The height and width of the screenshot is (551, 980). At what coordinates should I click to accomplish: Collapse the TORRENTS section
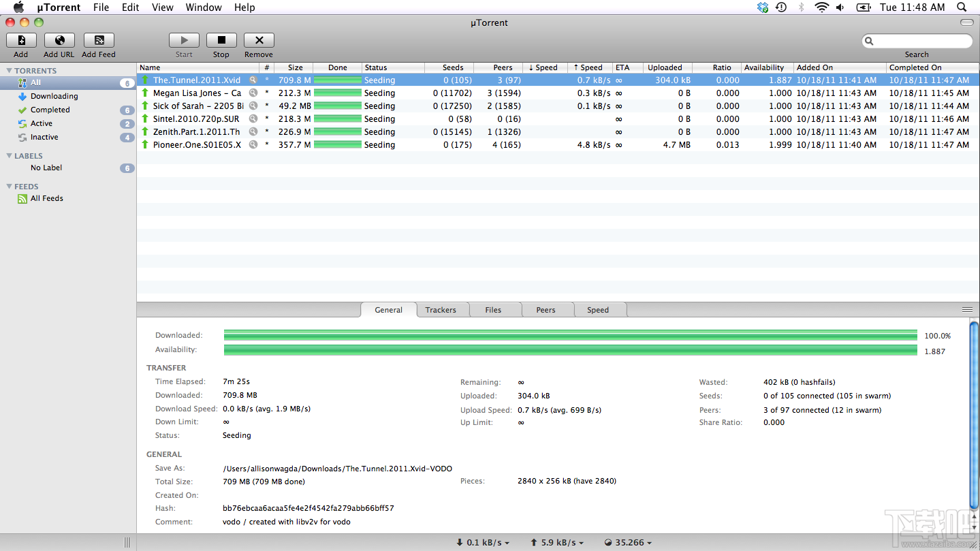7,70
